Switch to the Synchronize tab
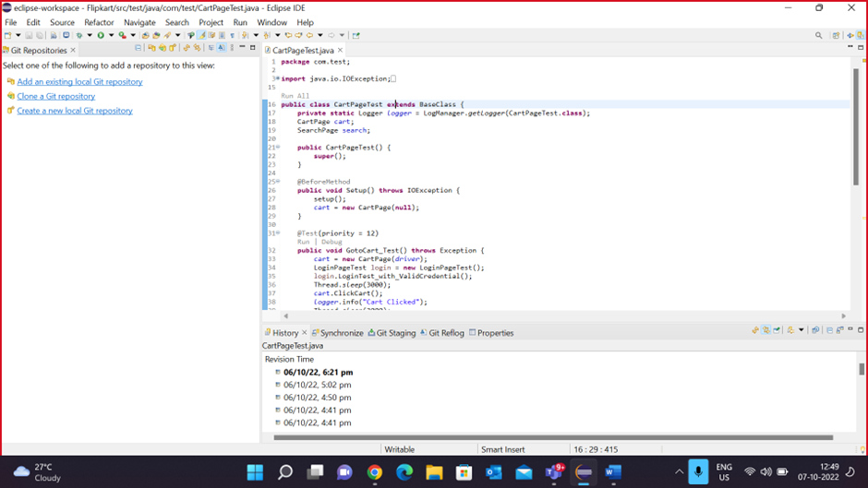 [x=338, y=333]
